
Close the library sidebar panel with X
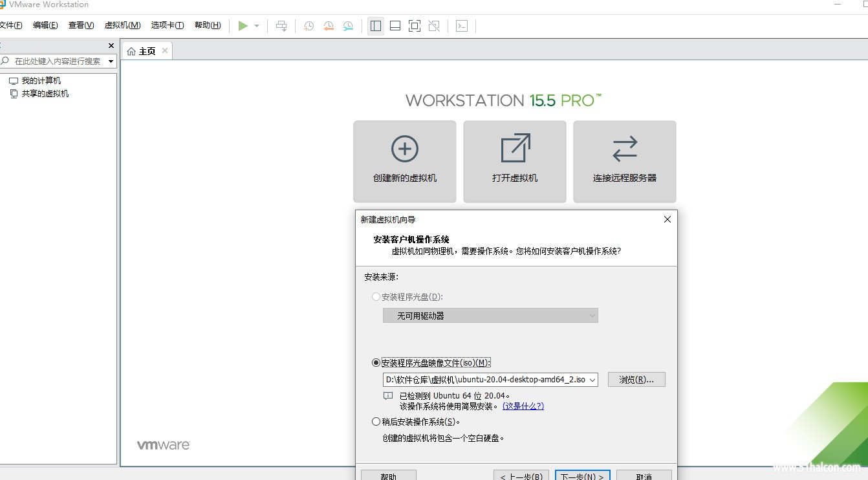click(111, 46)
